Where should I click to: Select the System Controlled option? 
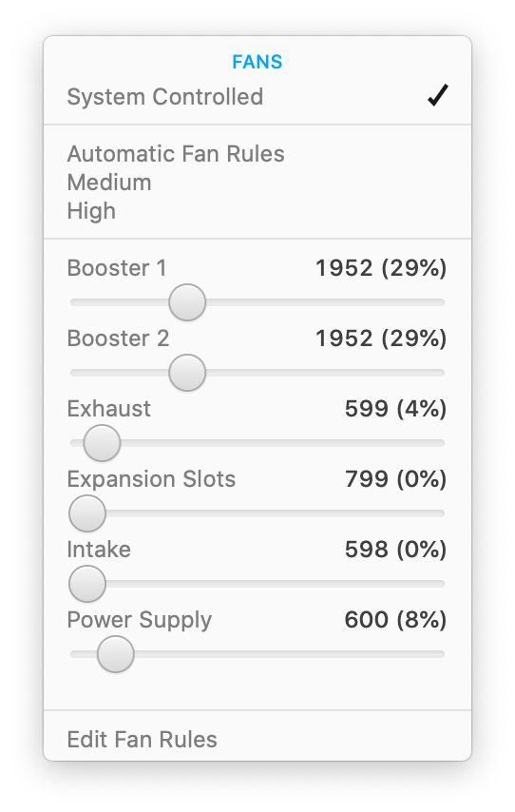point(257,97)
